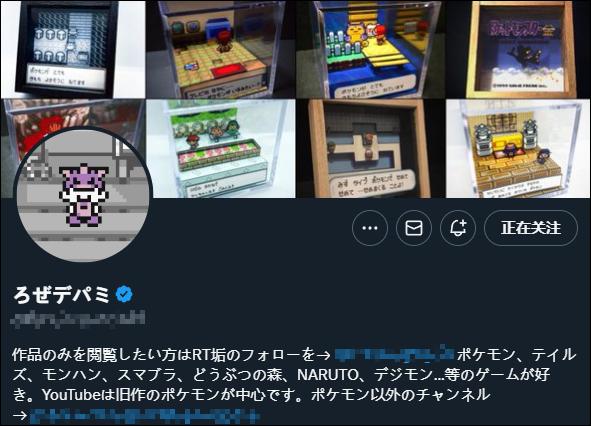Toggle the 正在关注 following button
591x426 pixels.
pyautogui.click(x=531, y=228)
